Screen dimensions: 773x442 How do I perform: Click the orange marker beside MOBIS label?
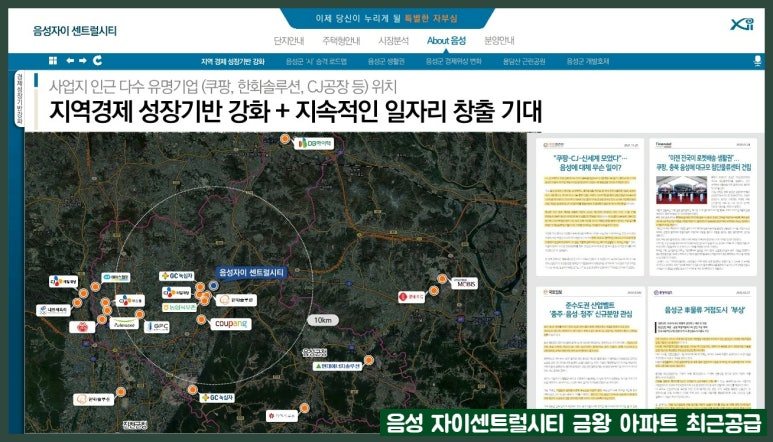(x=443, y=279)
